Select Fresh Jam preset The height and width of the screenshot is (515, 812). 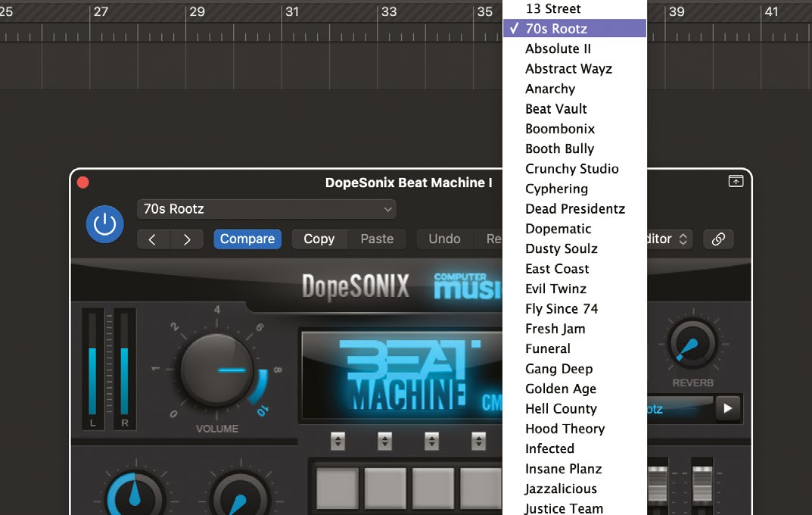click(x=574, y=329)
